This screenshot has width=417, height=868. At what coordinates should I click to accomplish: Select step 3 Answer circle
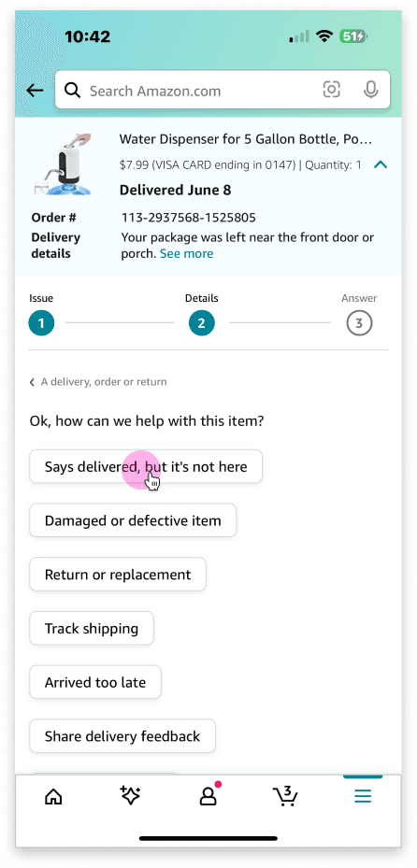tap(359, 323)
